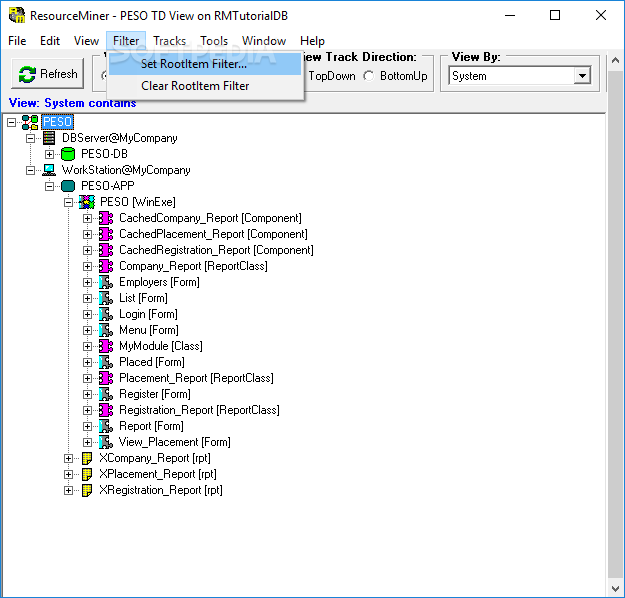Image resolution: width=625 pixels, height=598 pixels.
Task: Click the Register form icon
Action: [106, 394]
